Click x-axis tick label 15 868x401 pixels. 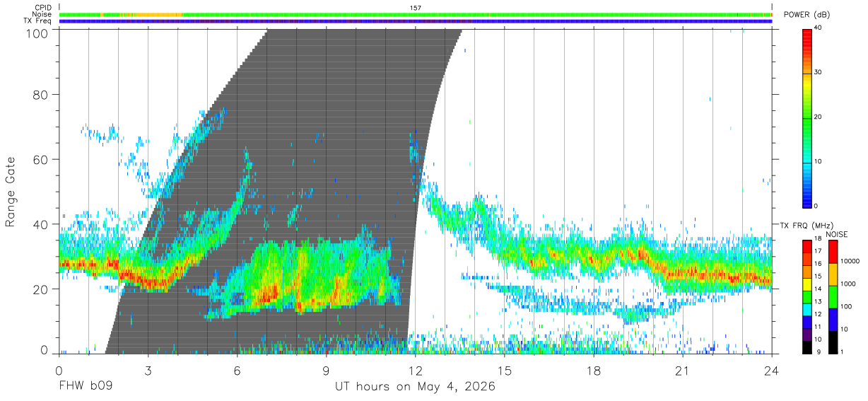(x=505, y=371)
